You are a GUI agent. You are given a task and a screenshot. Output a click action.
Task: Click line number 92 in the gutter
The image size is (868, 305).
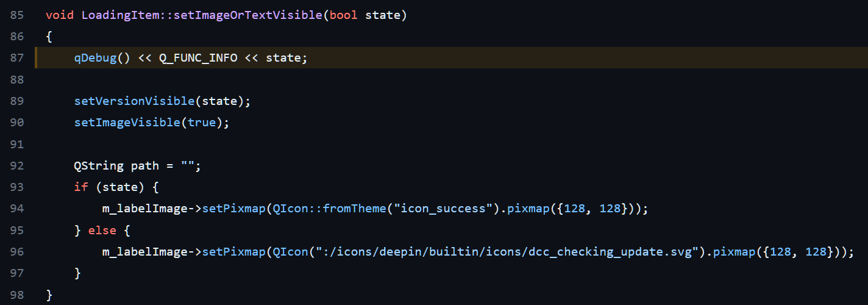[17, 166]
